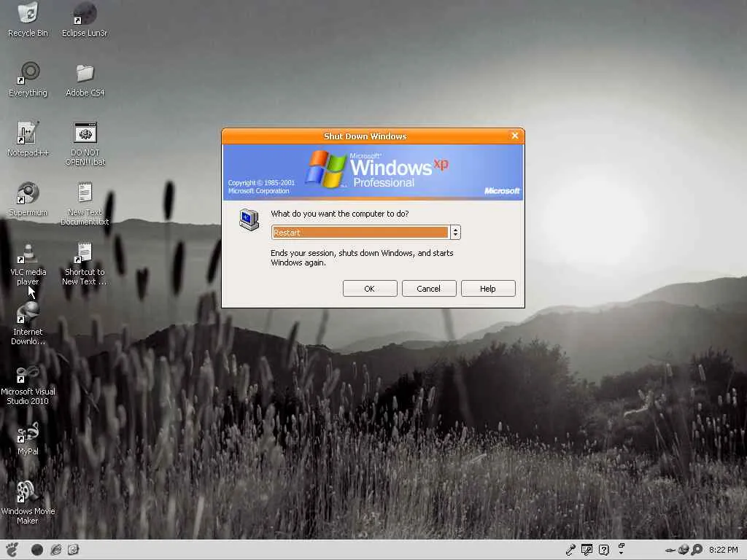Select the Everything search shortcut
The image size is (747, 560).
click(28, 79)
